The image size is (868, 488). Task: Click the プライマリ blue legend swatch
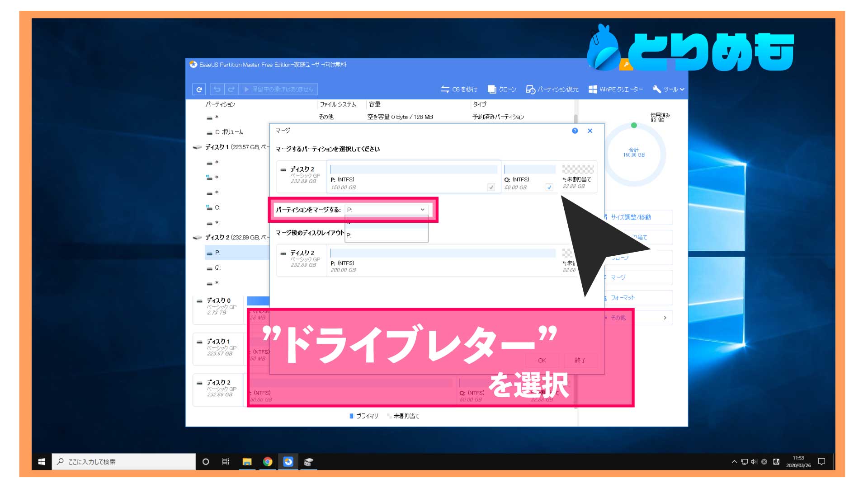[351, 416]
